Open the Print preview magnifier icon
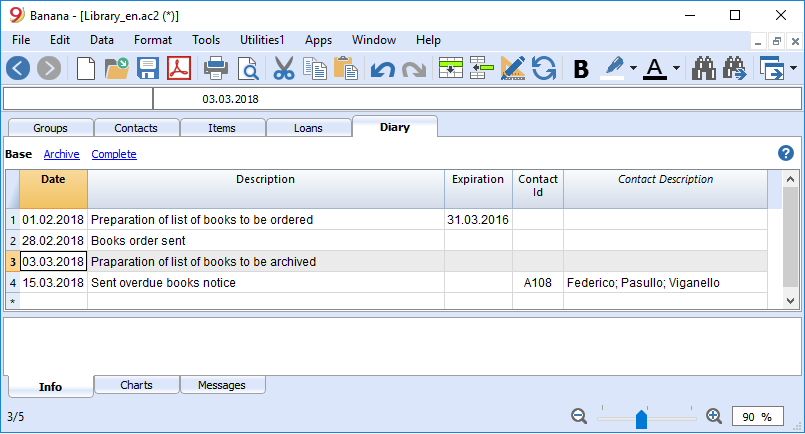 click(248, 68)
